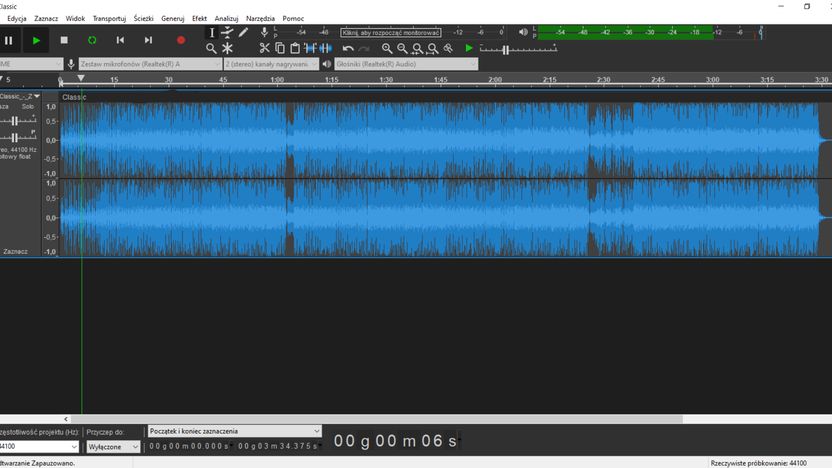The image size is (832, 468).
Task: Open the Widok menu
Action: (75, 19)
